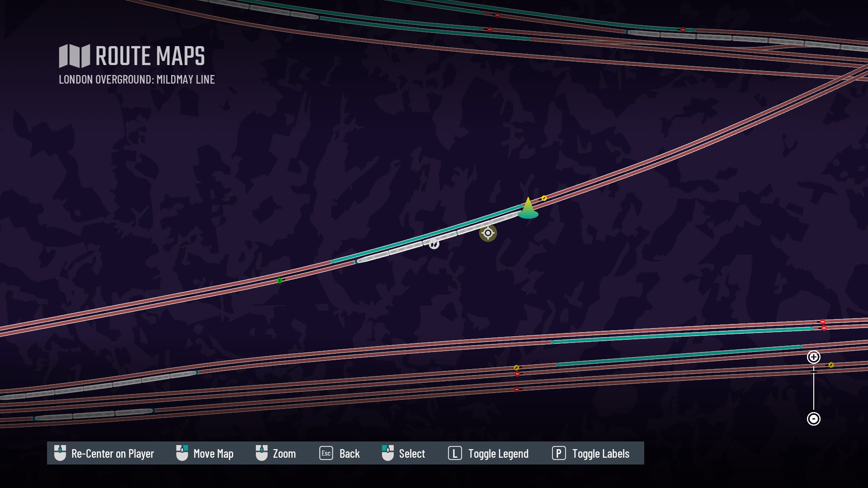Click the Move Map hint
Image resolution: width=868 pixels, height=488 pixels.
tap(205, 453)
